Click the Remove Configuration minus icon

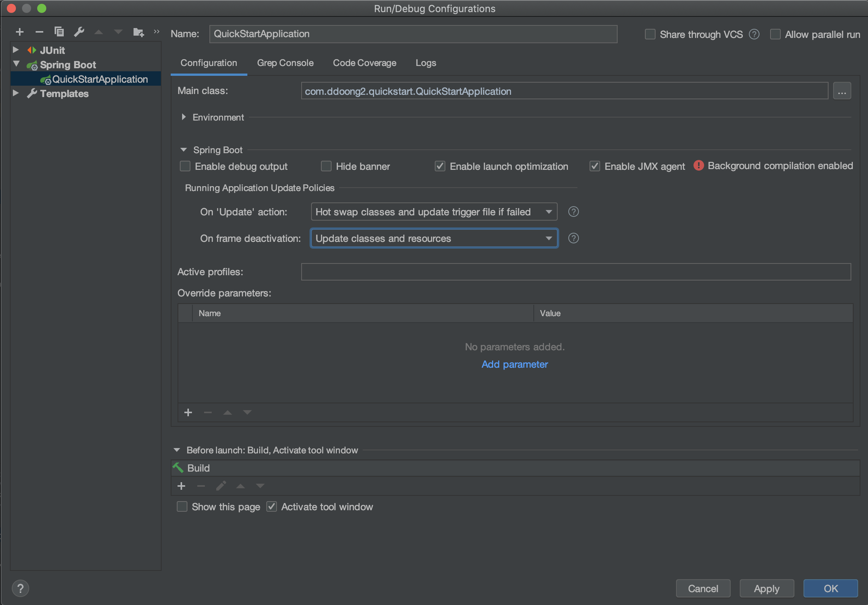(x=39, y=32)
